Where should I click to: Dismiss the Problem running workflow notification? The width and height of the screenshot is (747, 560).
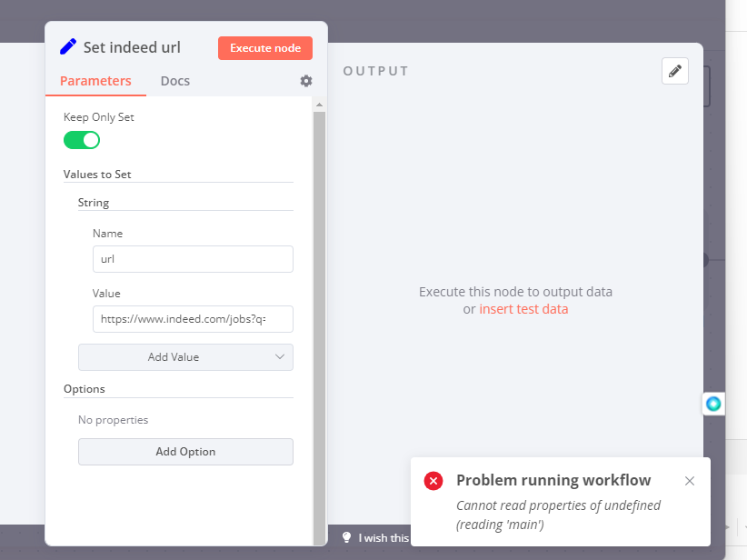pyautogui.click(x=690, y=481)
